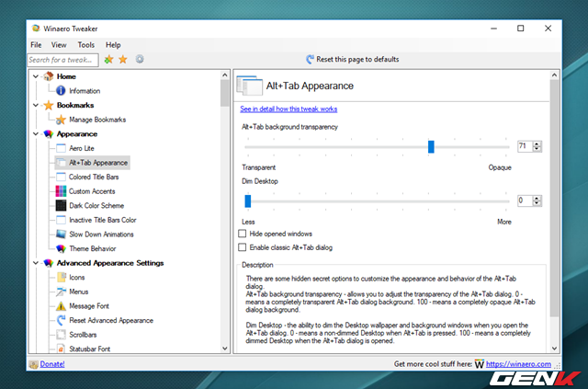
Task: Select Custom Accents text label
Action: tap(92, 191)
